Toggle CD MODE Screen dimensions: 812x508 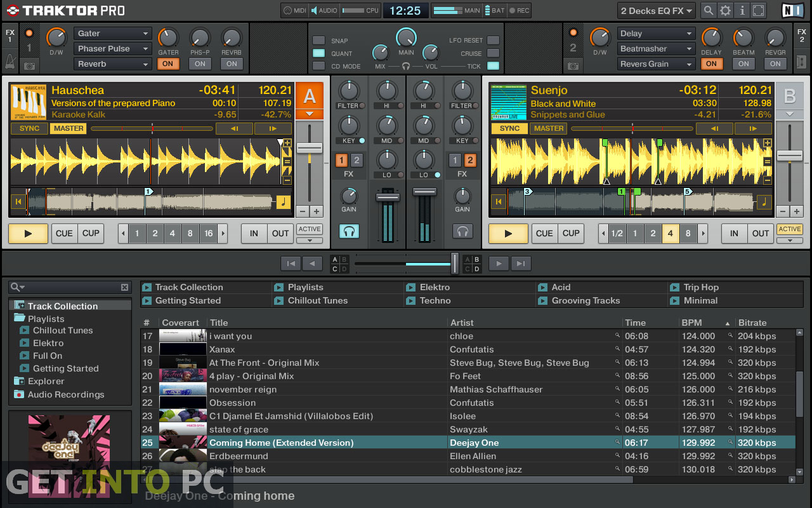[319, 66]
